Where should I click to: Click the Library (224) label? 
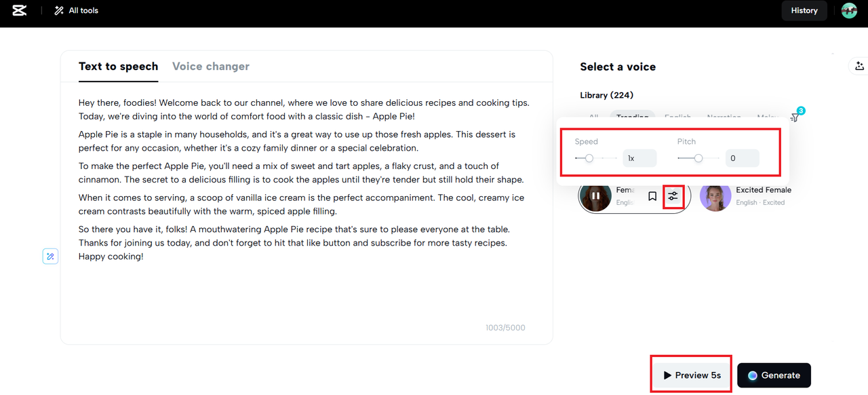point(607,95)
